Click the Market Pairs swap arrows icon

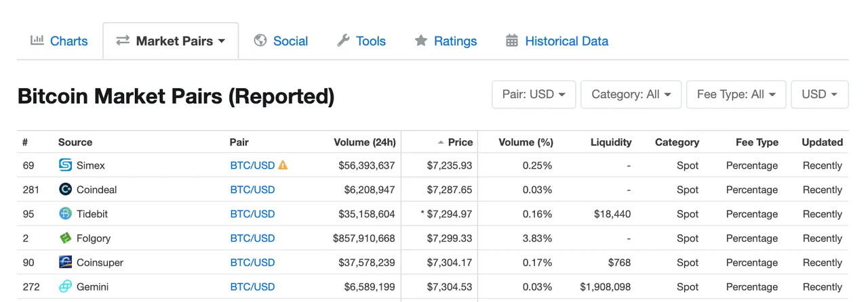123,41
